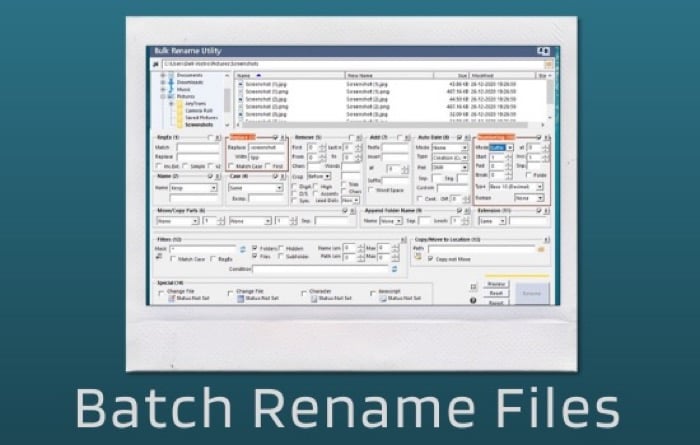This screenshot has height=445, width=700.
Task: Click reset R icon of Remove (5) panel
Action: (358, 137)
